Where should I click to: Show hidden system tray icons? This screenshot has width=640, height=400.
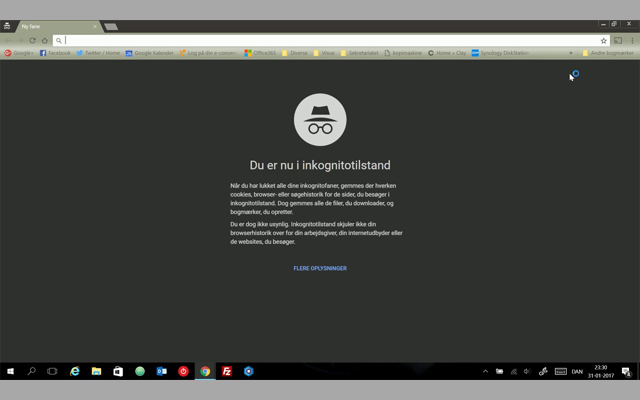coord(485,371)
